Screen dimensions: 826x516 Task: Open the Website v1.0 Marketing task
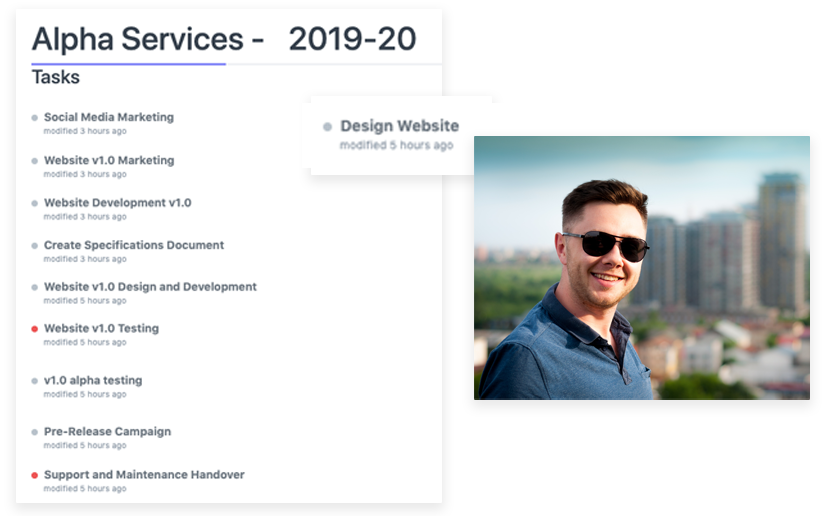[108, 160]
